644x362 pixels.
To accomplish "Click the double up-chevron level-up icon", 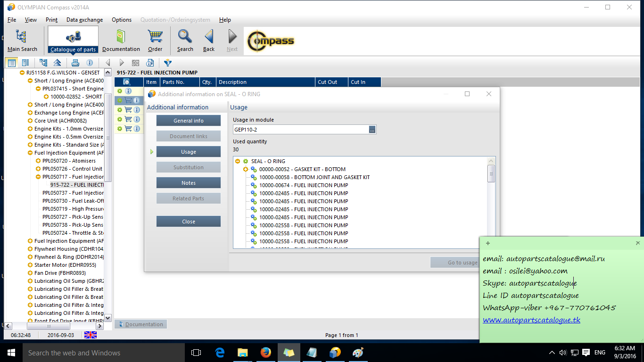I will point(57,63).
